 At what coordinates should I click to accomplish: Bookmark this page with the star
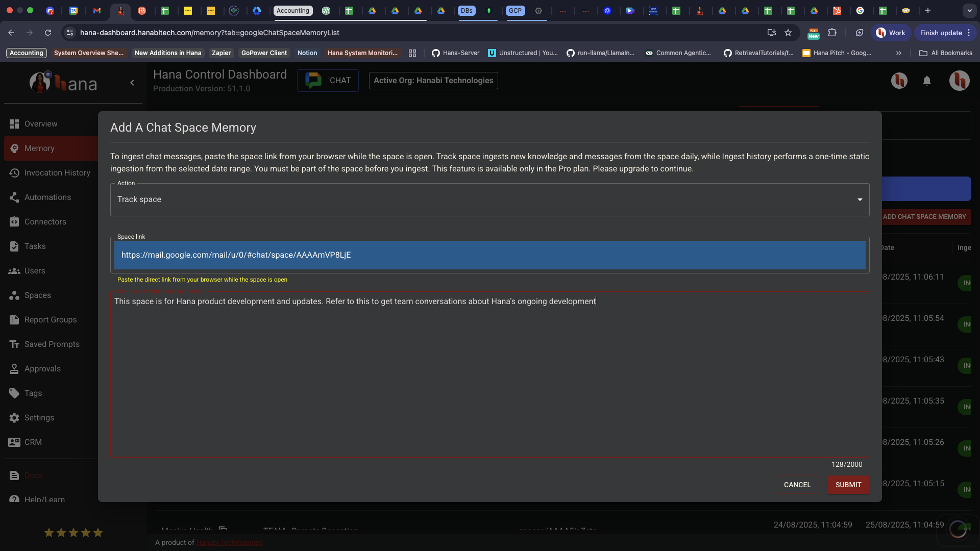coord(788,33)
